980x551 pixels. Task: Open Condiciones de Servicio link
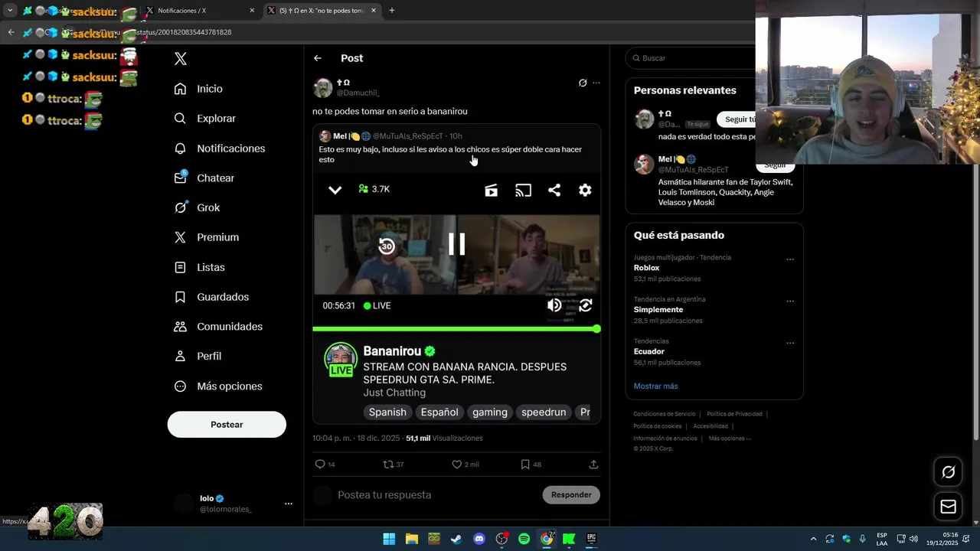[664, 414]
